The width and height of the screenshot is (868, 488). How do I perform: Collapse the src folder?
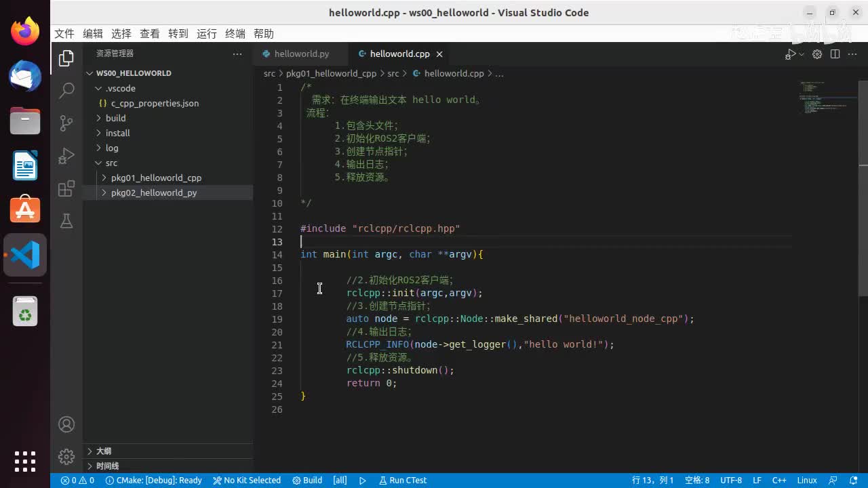[168, 163]
